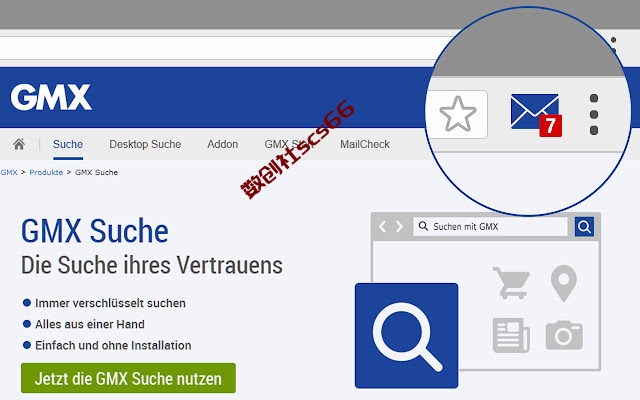Click the Die Suche ihres Vertrauens subtitle
The width and height of the screenshot is (640, 400).
pyautogui.click(x=152, y=265)
